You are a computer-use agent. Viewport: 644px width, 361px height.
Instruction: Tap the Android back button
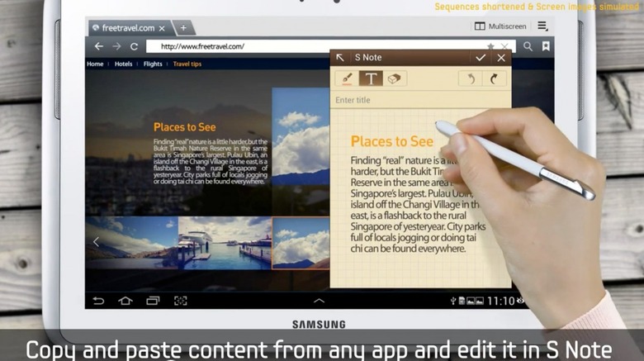point(98,301)
